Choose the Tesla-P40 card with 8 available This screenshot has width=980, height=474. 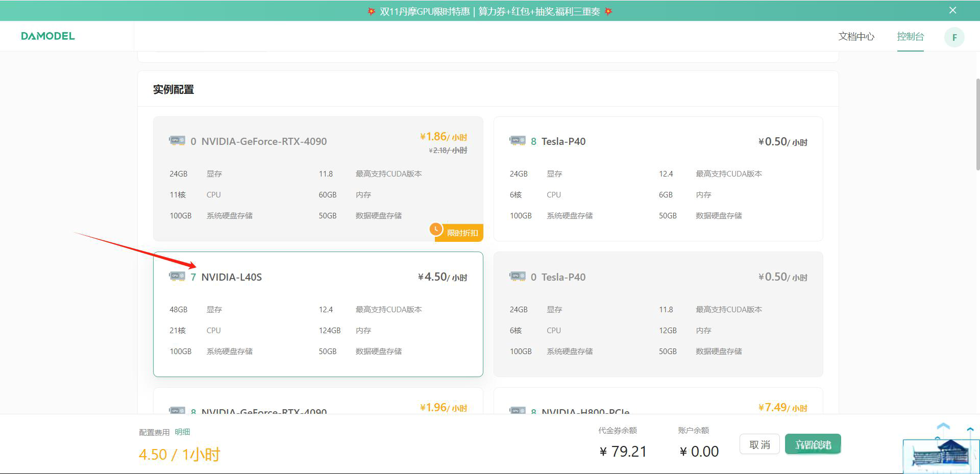click(657, 179)
